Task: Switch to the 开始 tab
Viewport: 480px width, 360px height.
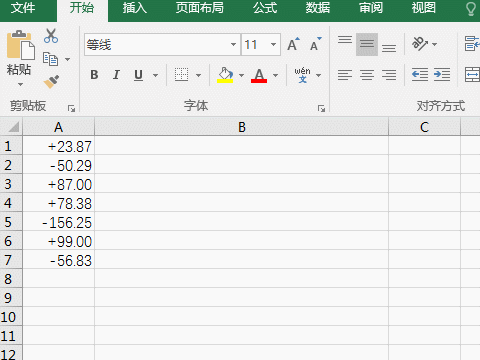Action: click(82, 8)
